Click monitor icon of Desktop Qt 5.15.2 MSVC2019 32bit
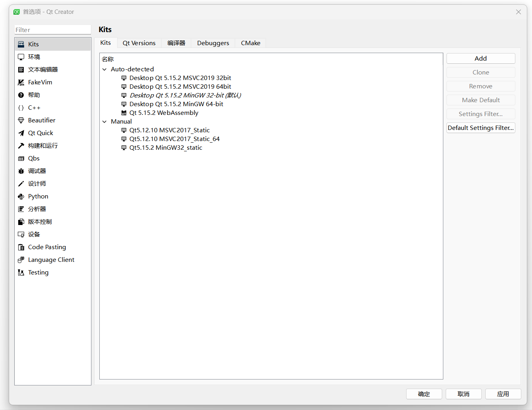Image resolution: width=532 pixels, height=410 pixels. pyautogui.click(x=124, y=78)
